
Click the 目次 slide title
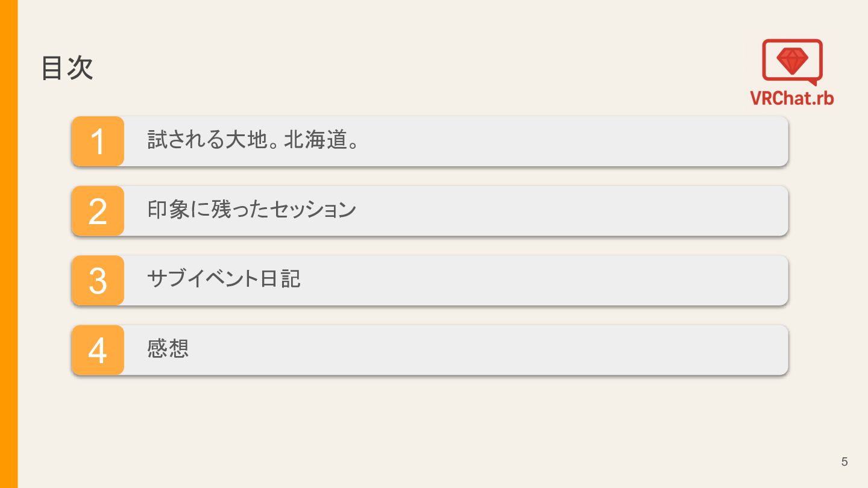click(x=67, y=67)
